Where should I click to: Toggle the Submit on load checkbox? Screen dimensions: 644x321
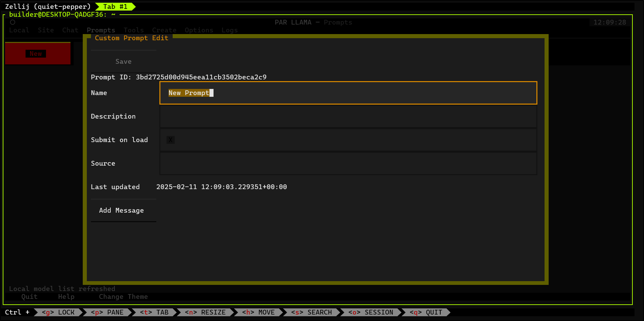tap(171, 140)
